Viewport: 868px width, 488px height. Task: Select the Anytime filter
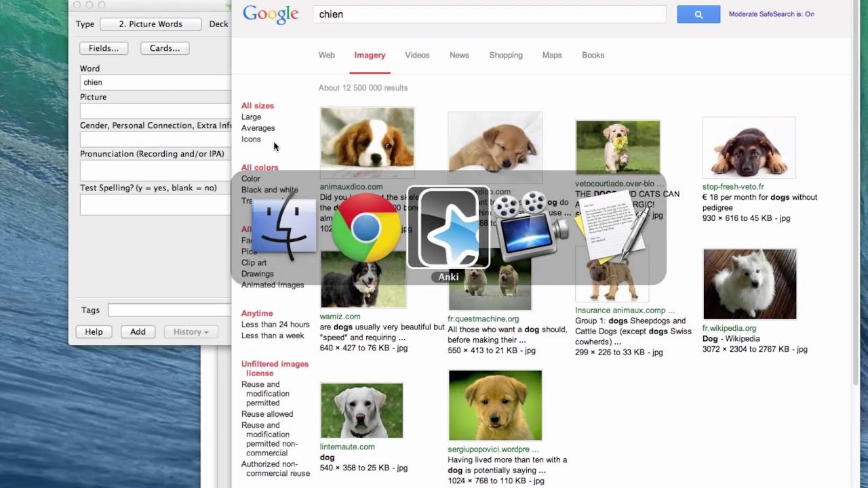click(x=257, y=313)
